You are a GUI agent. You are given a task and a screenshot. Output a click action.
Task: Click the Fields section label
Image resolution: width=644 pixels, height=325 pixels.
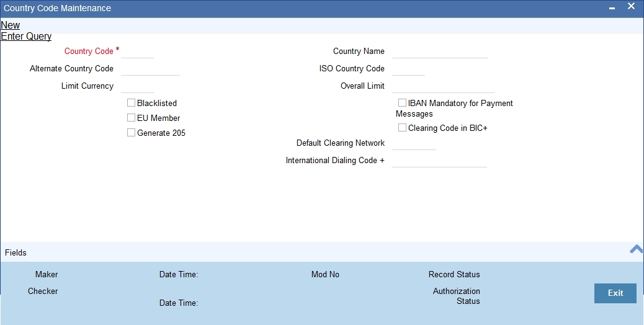(x=16, y=253)
